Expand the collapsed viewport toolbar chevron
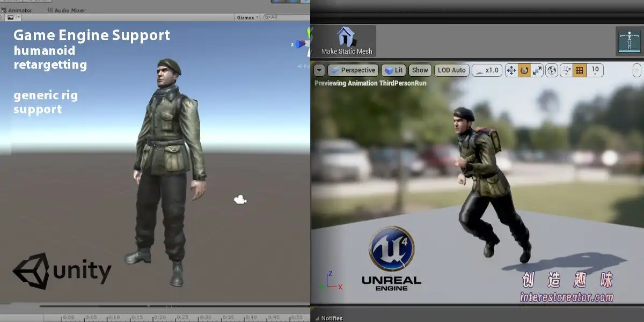The width and height of the screenshot is (644, 322). click(x=636, y=70)
